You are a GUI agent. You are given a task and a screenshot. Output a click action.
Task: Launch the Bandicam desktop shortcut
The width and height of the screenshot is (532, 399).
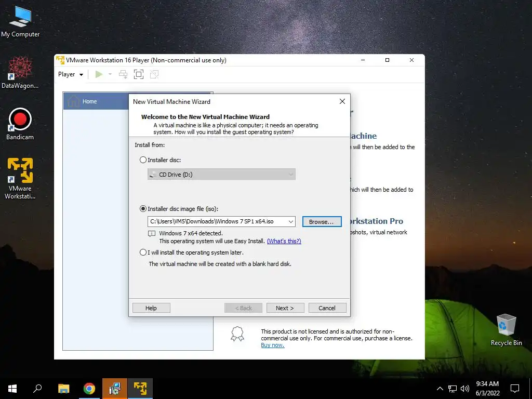tap(20, 124)
